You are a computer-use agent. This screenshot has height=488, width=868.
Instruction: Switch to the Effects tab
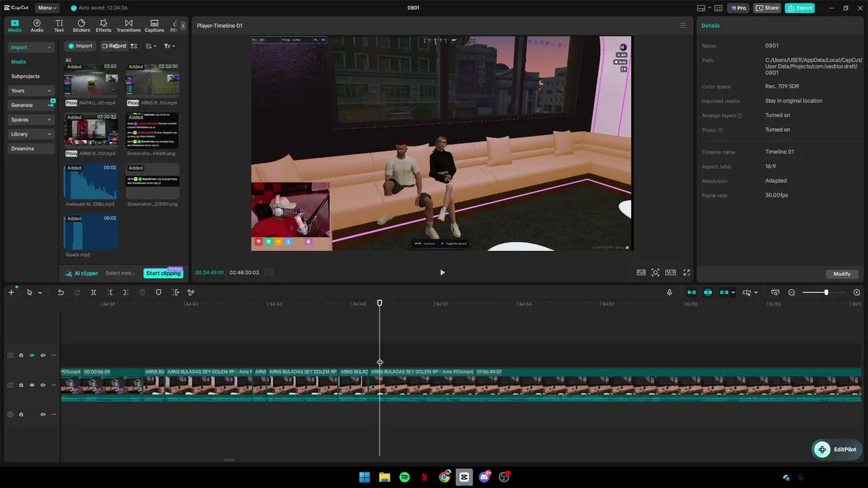pos(103,26)
